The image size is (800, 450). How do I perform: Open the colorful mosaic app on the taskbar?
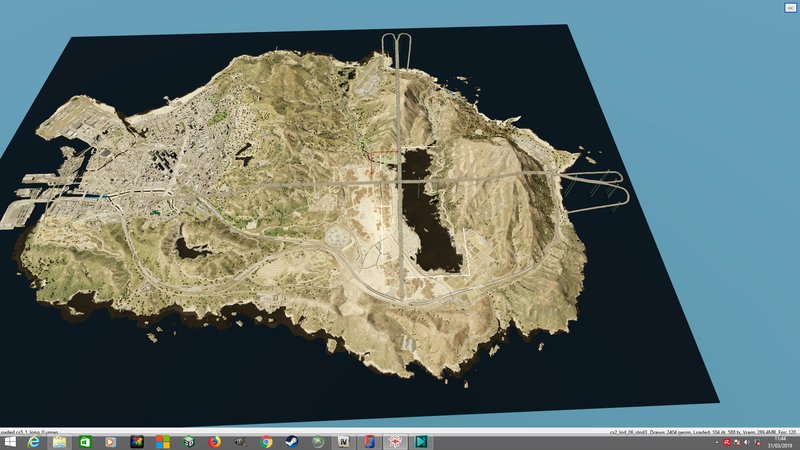137,442
